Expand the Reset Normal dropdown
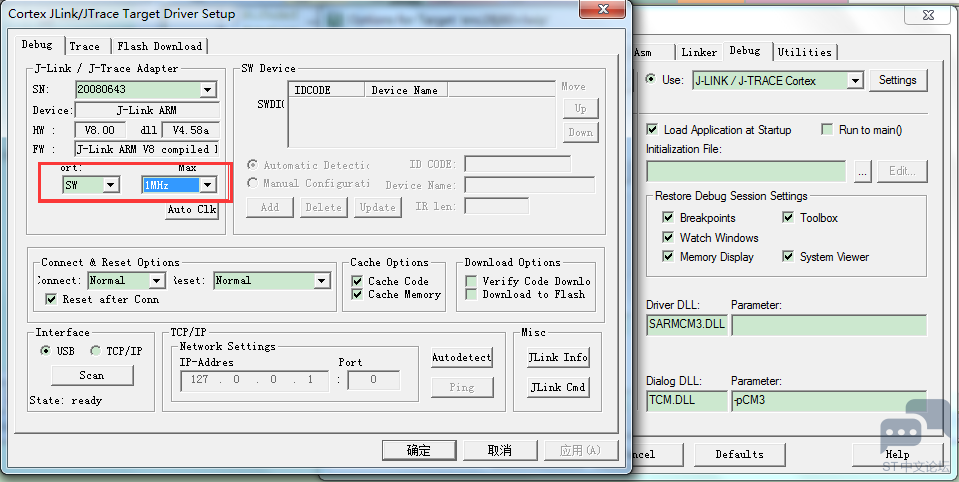This screenshot has width=959, height=482. pyautogui.click(x=322, y=281)
